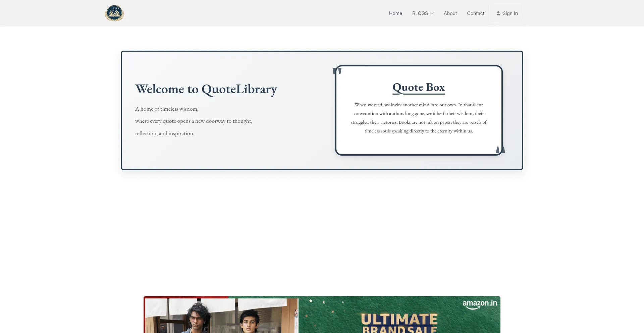The image size is (644, 333).
Task: Click the quote text inside Quote Box
Action: click(x=419, y=117)
